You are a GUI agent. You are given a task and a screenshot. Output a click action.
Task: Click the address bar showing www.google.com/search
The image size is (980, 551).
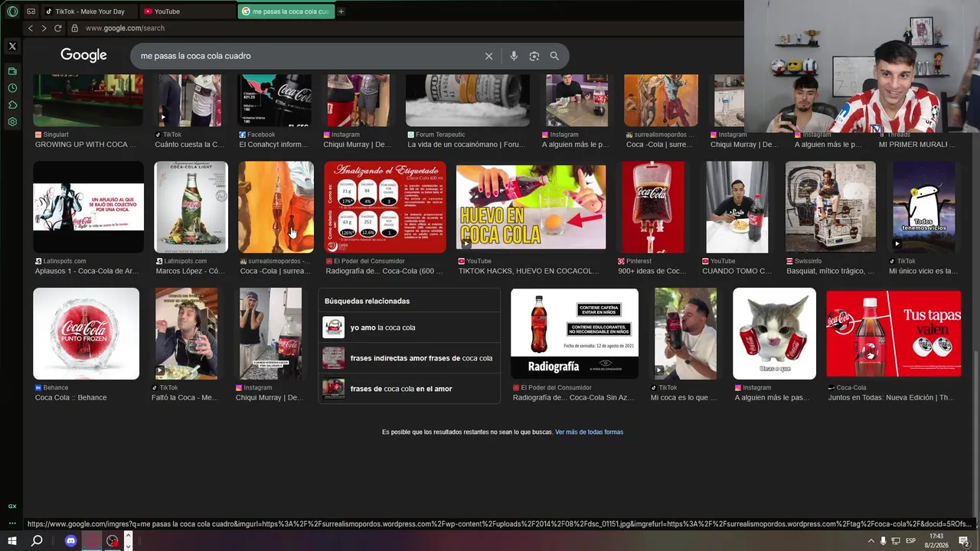click(x=125, y=28)
